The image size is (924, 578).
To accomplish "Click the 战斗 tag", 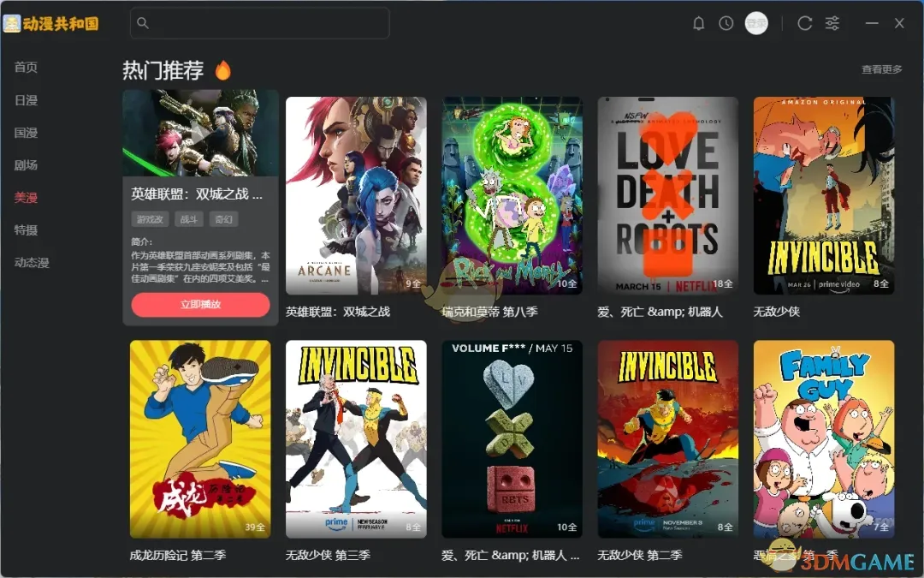I will click(x=188, y=219).
